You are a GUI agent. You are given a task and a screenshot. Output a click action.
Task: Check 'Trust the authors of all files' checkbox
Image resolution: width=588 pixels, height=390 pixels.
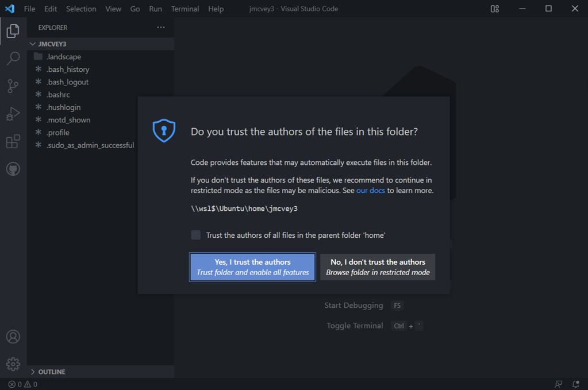coord(196,235)
